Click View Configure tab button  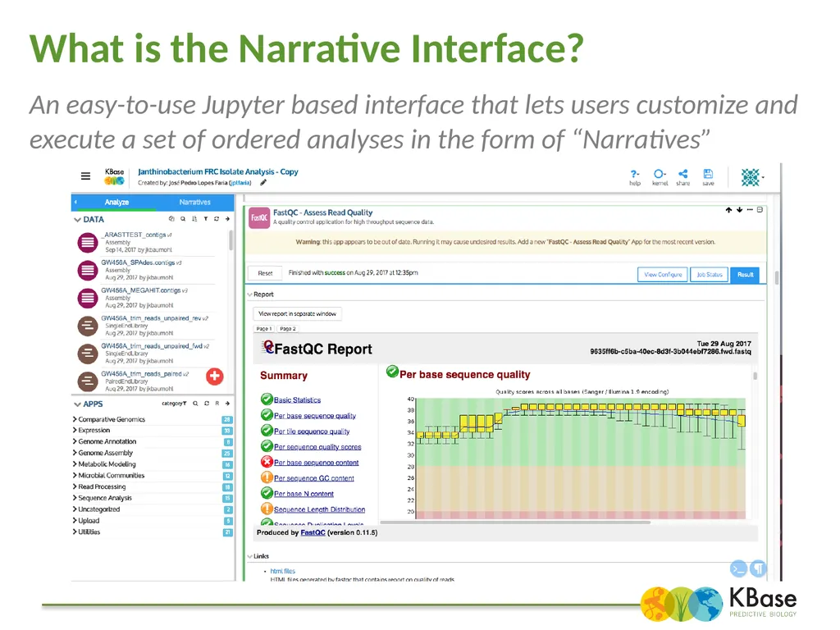coord(663,275)
